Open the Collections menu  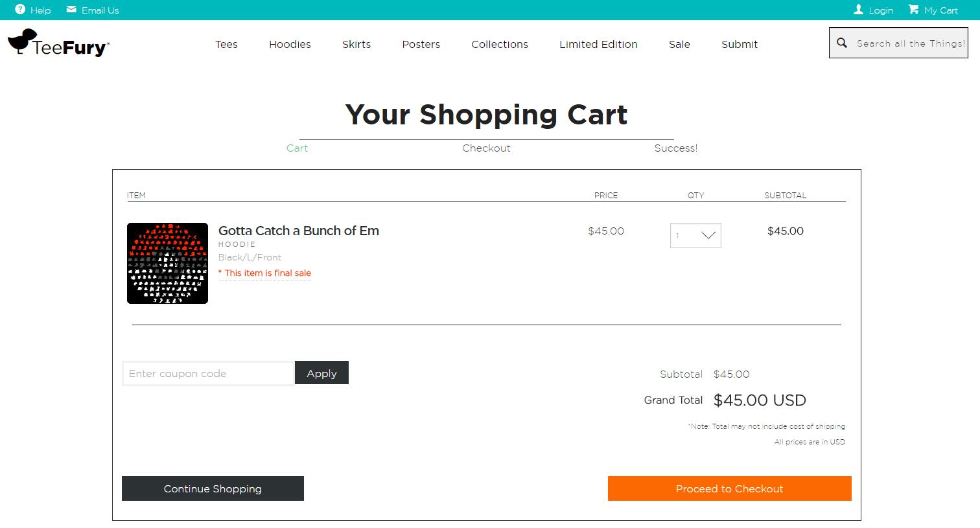pos(499,44)
